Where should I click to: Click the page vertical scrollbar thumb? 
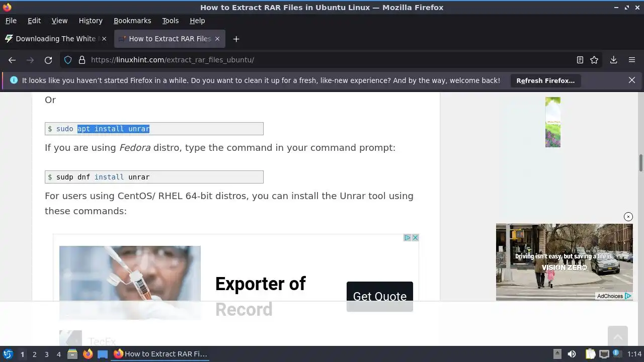pyautogui.click(x=641, y=163)
